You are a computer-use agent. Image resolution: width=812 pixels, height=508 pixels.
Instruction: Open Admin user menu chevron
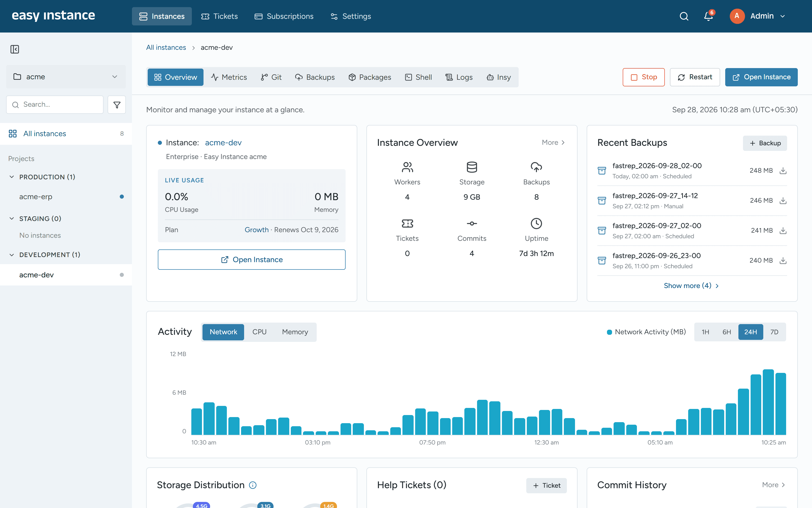coord(783,16)
